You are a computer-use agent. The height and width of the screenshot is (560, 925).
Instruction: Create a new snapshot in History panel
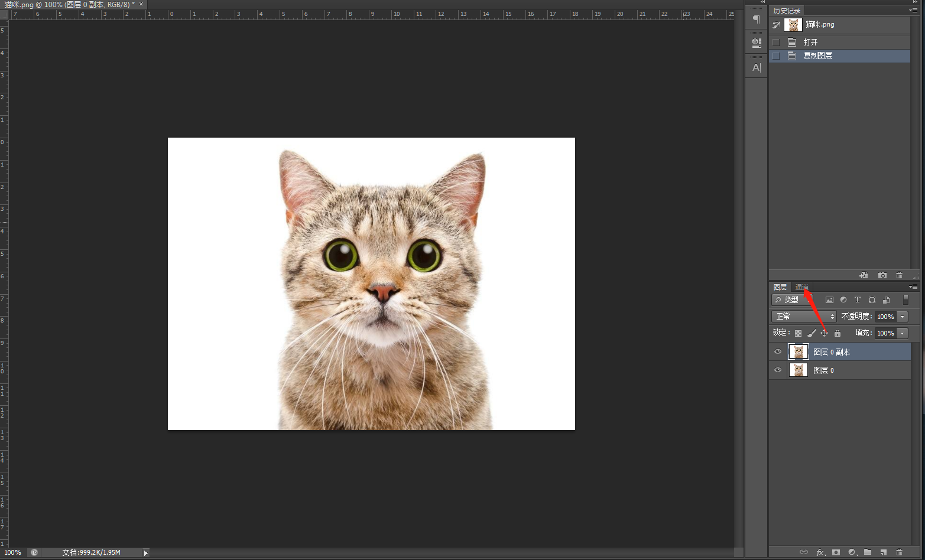click(882, 275)
